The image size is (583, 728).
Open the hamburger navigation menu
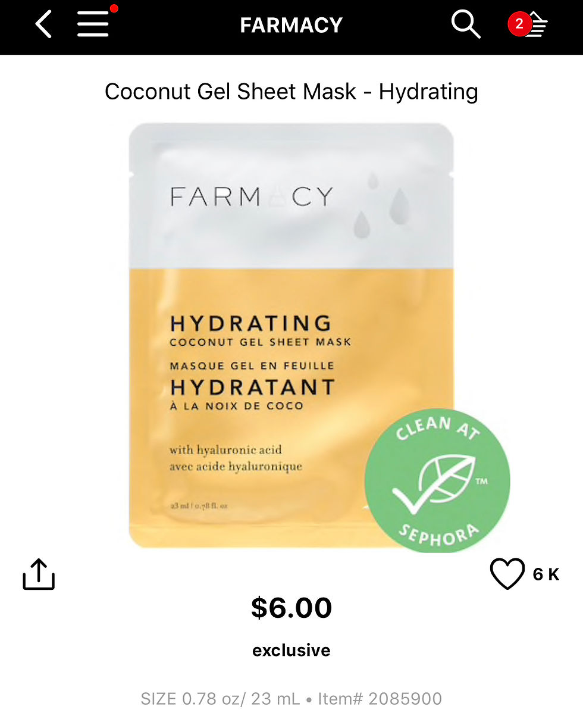(93, 25)
